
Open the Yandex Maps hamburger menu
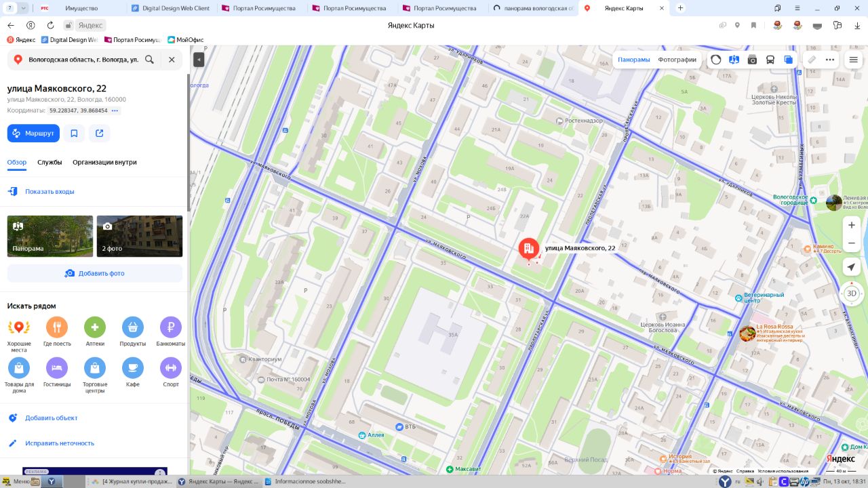tap(854, 60)
